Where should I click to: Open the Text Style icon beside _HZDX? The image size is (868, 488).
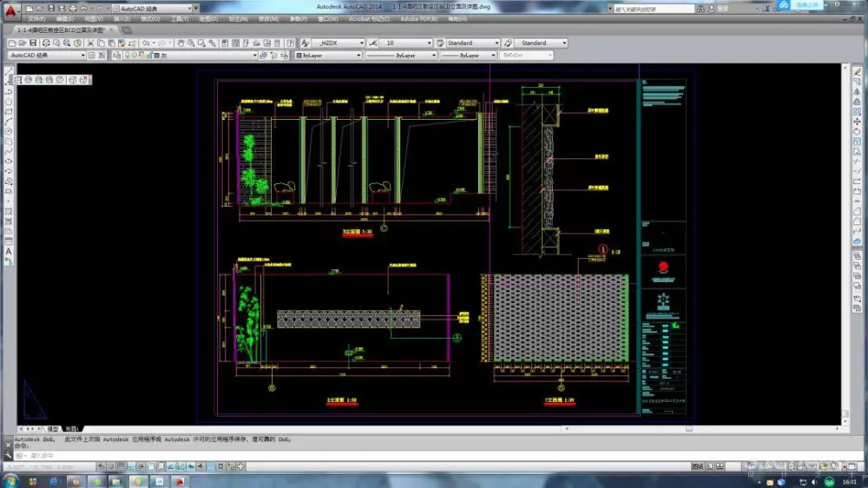coord(306,43)
